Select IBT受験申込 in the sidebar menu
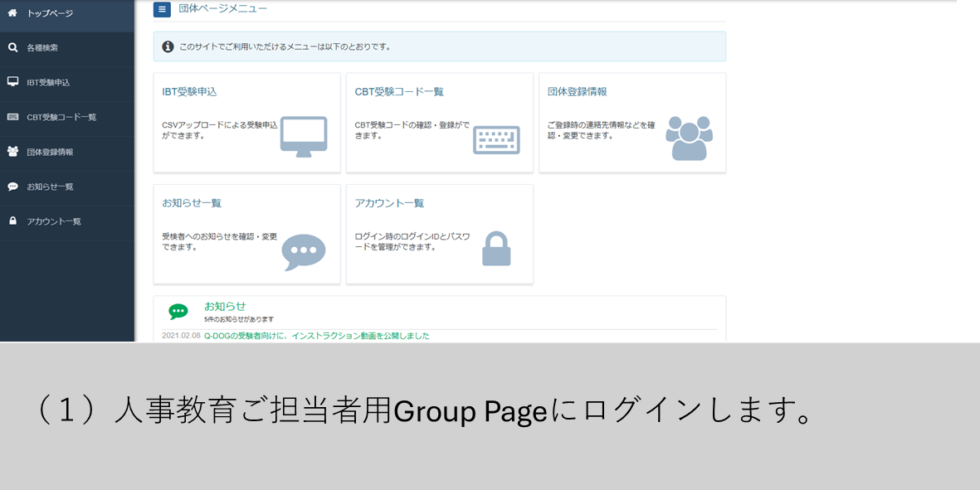Viewport: 980px width, 490px height. click(x=67, y=82)
